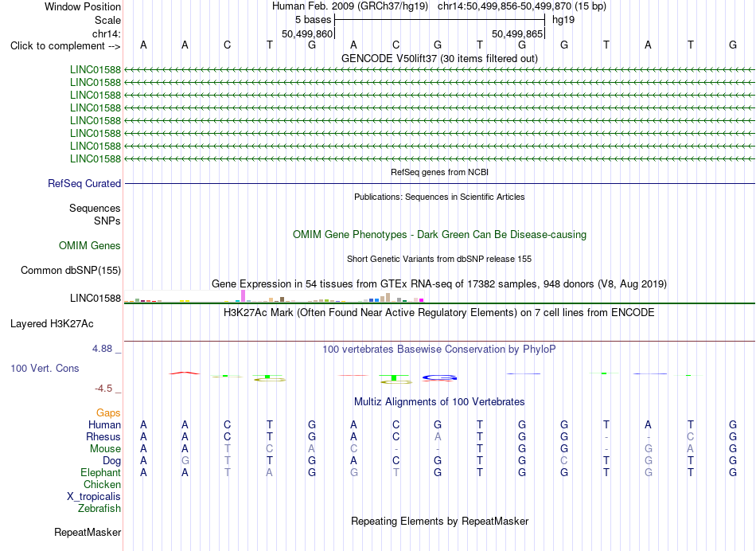The image size is (756, 551).
Task: Open the 'Publications: Sequences in Scientific Articles' title
Action: click(439, 197)
